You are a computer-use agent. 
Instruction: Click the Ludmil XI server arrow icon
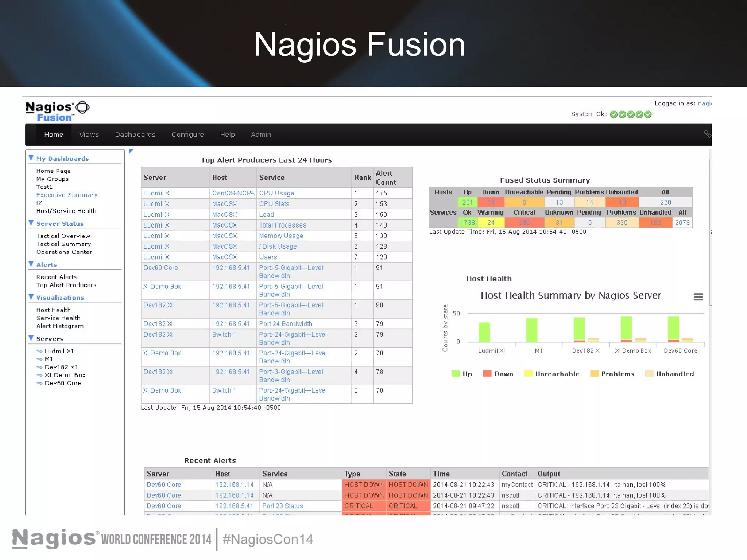pos(39,351)
